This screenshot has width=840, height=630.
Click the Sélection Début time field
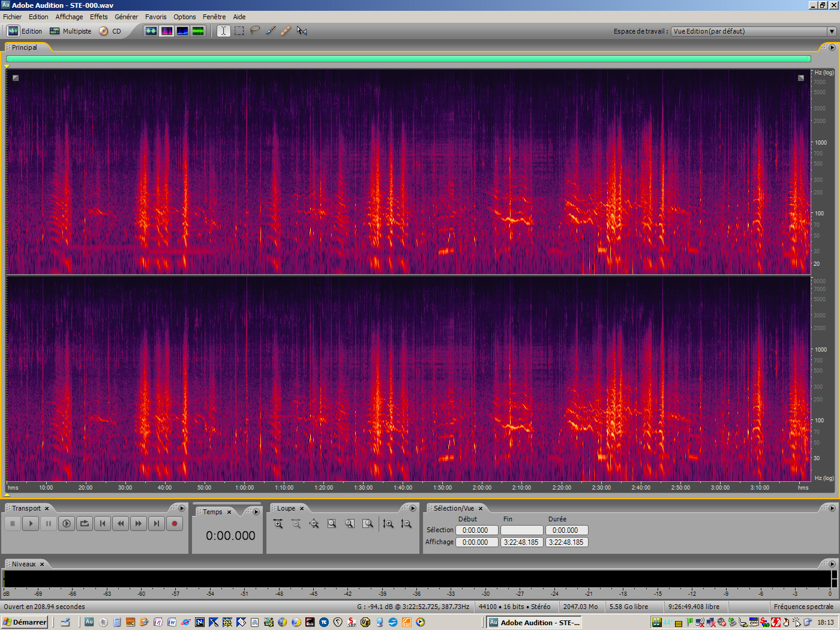click(x=476, y=530)
